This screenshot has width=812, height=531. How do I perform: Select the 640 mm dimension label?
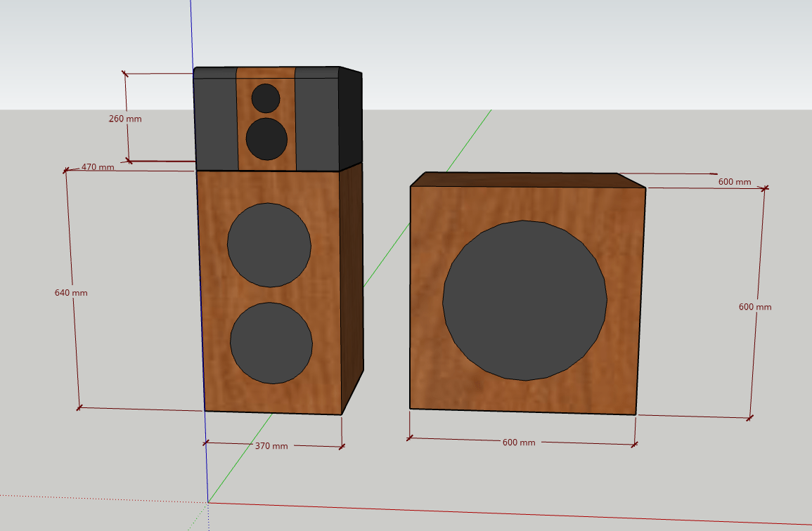(71, 293)
